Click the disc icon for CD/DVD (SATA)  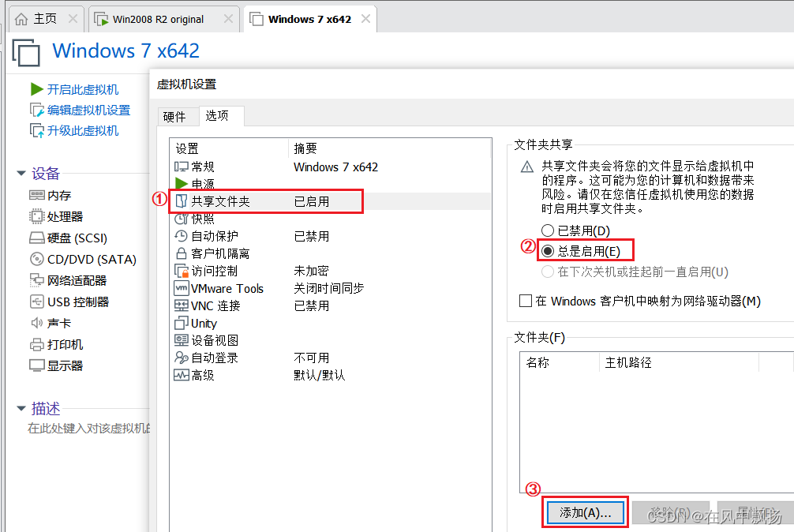[36, 259]
